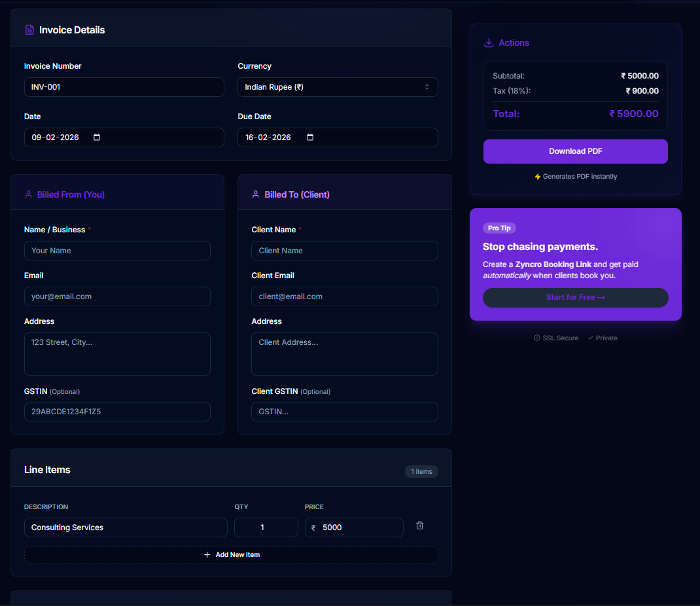Delete the Consulting Services line item via trash icon
This screenshot has width=700, height=606.
(x=419, y=526)
